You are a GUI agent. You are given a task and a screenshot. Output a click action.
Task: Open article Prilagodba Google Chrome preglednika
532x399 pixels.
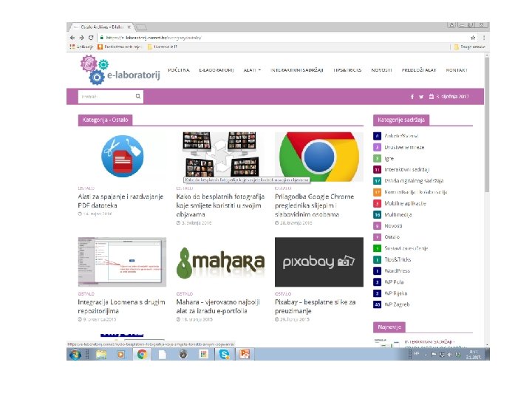[314, 205]
